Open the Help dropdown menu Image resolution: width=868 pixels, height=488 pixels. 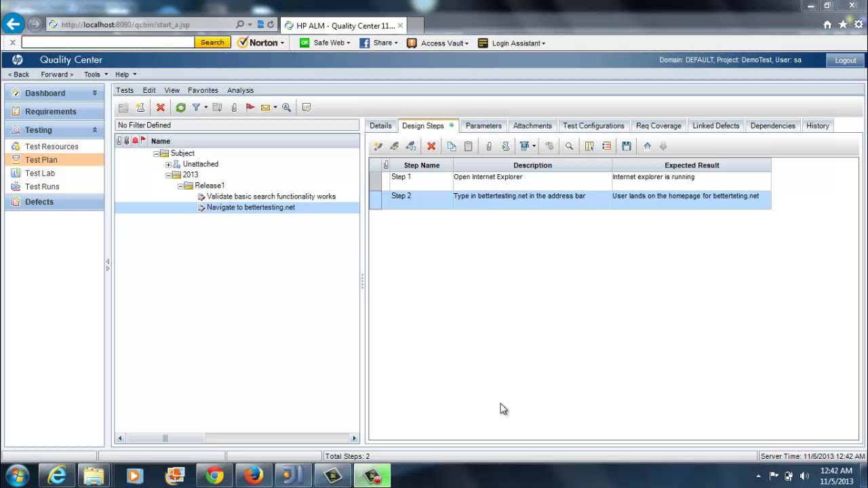125,75
